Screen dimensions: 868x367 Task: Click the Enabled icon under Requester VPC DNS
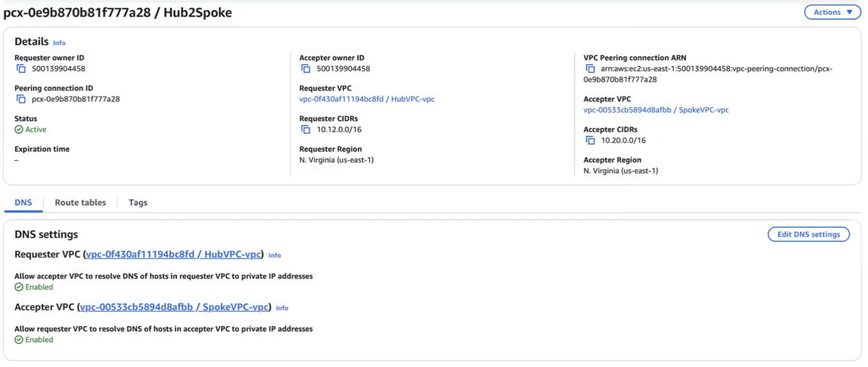[19, 287]
